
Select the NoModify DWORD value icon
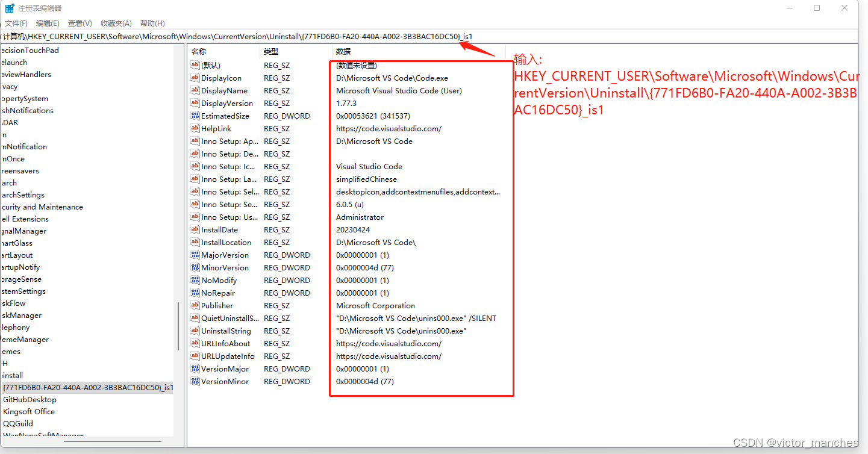[x=195, y=280]
